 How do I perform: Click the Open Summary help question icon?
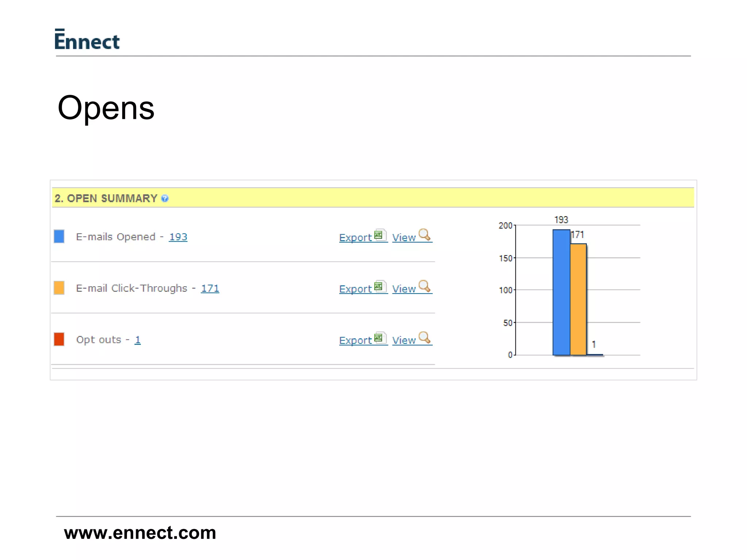tap(165, 198)
